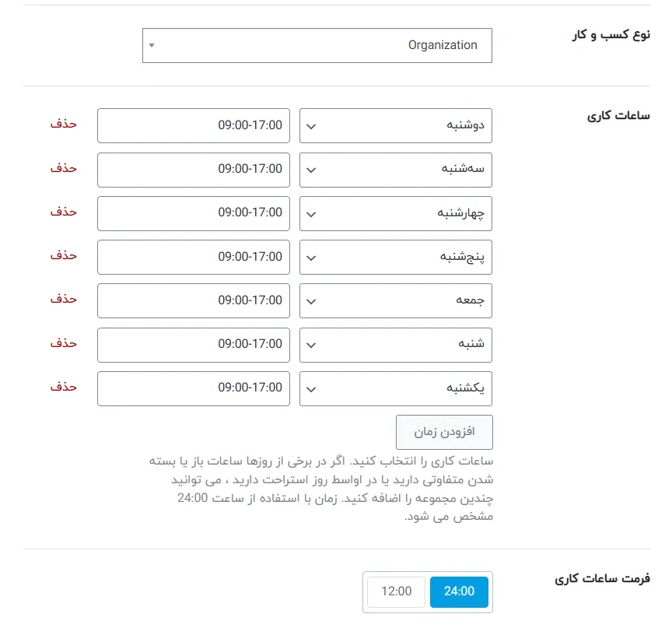This screenshot has width=672, height=628.
Task: Open the Organization business type dropdown
Action: (315, 45)
